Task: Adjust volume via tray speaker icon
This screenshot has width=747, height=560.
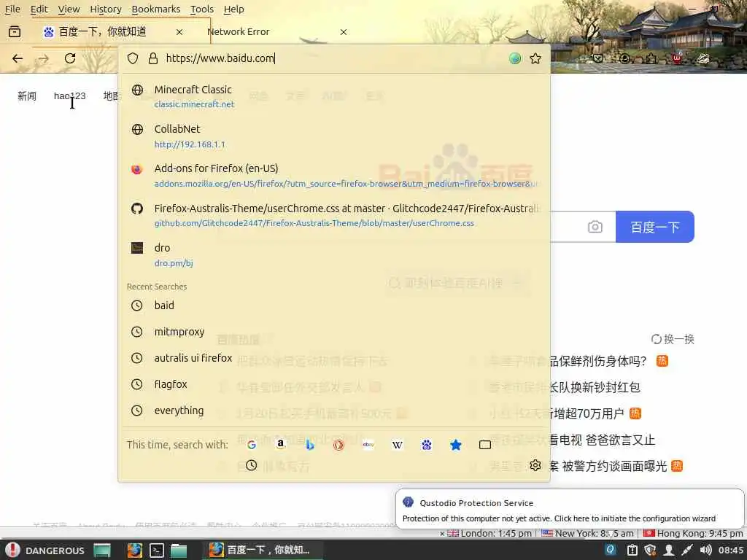Action: click(x=706, y=551)
